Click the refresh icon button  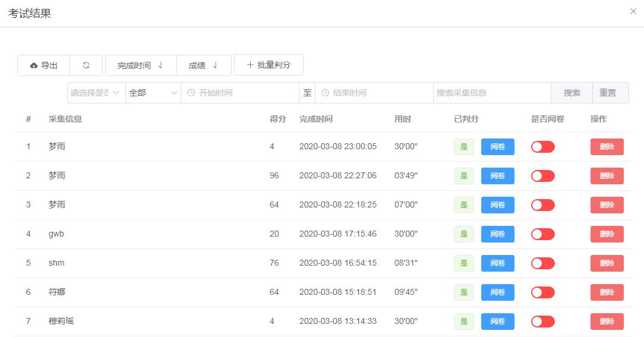pos(86,65)
